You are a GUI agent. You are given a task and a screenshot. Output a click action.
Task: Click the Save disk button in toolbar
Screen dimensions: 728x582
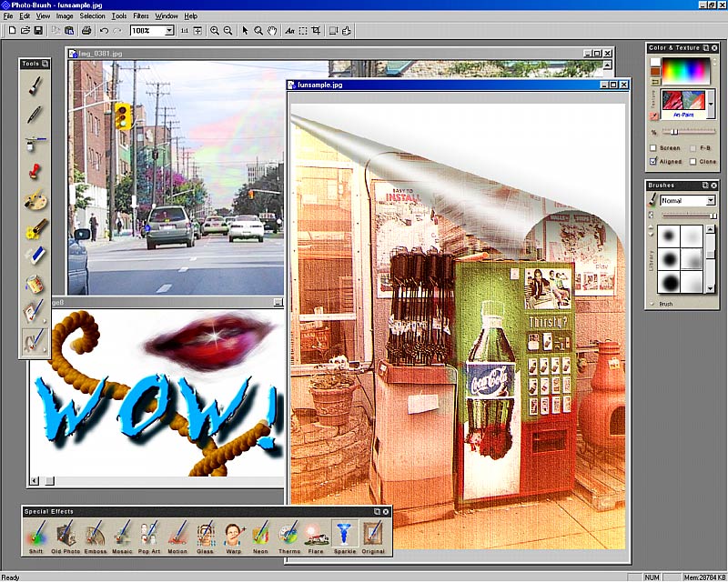pyautogui.click(x=37, y=30)
